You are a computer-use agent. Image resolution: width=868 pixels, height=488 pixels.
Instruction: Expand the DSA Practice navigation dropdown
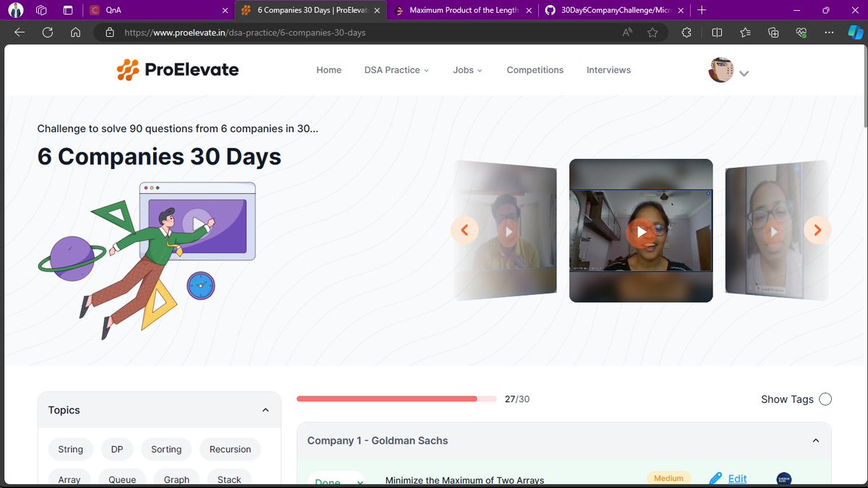(x=396, y=69)
